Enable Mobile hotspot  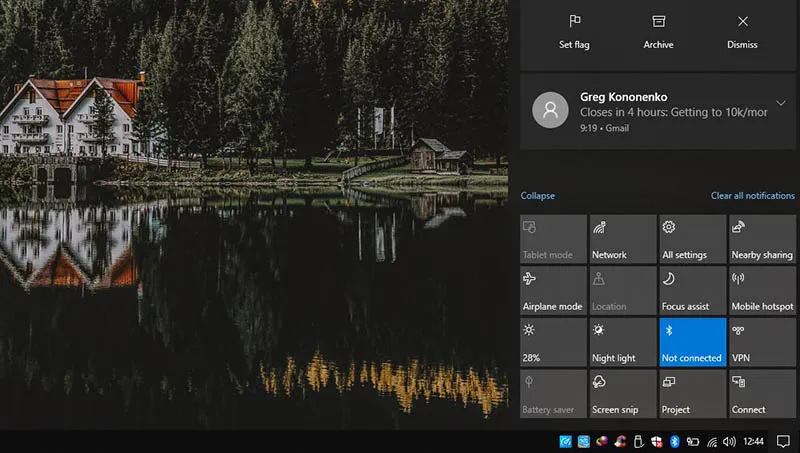[x=762, y=290]
